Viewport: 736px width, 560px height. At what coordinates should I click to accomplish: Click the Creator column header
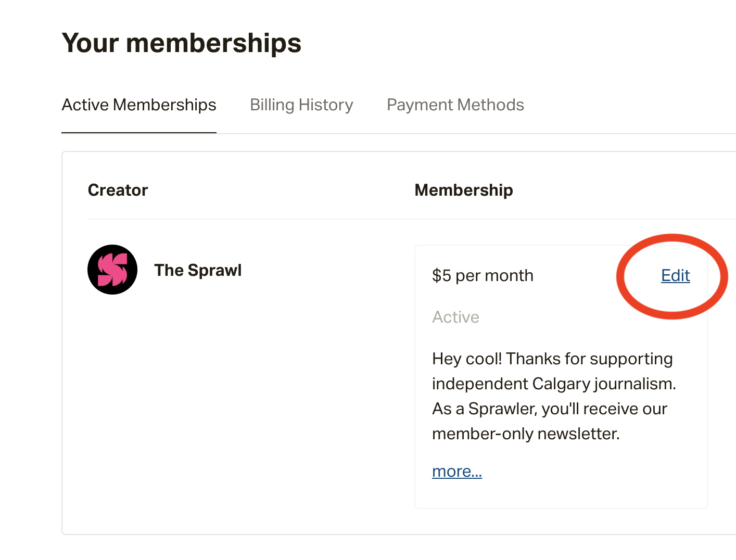[118, 190]
